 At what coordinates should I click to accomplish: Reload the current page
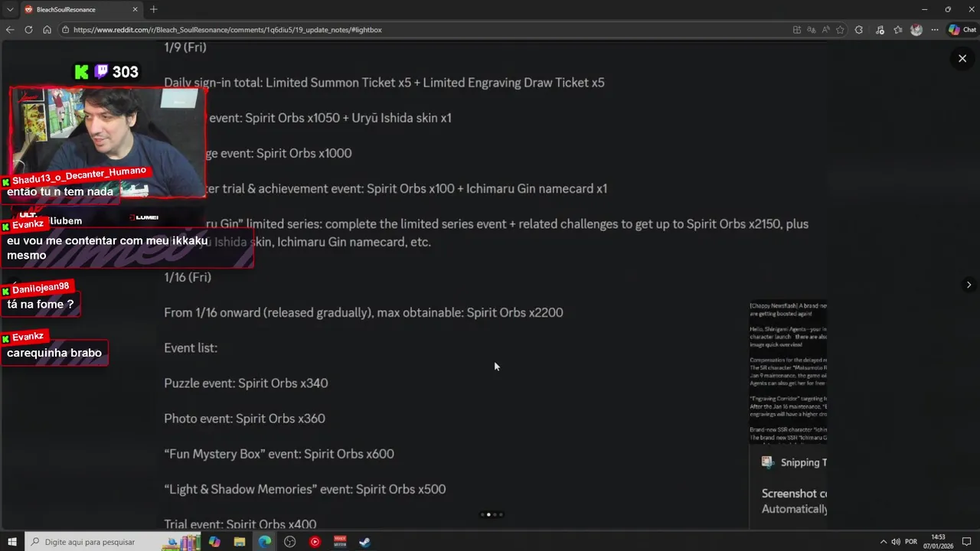[28, 30]
